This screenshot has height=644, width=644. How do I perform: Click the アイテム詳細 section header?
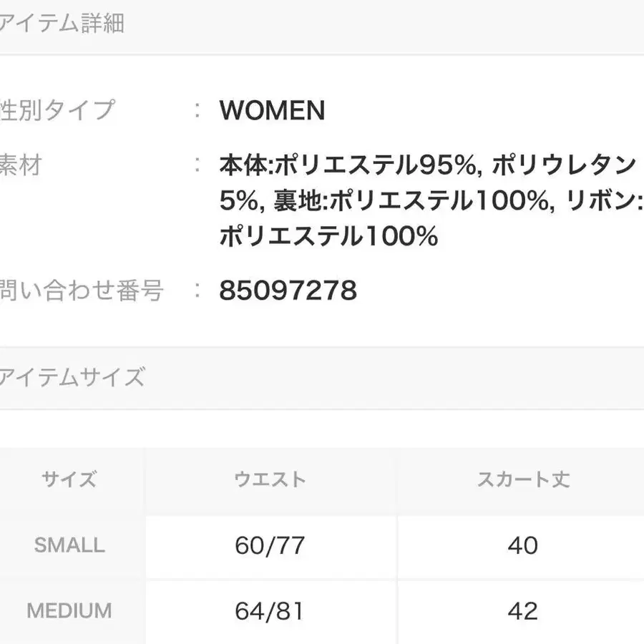62,24
